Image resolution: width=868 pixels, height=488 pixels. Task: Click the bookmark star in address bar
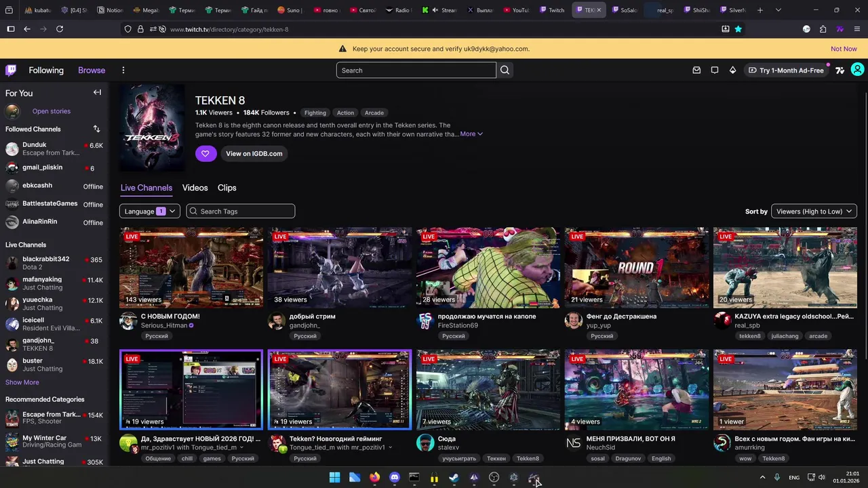[738, 29]
